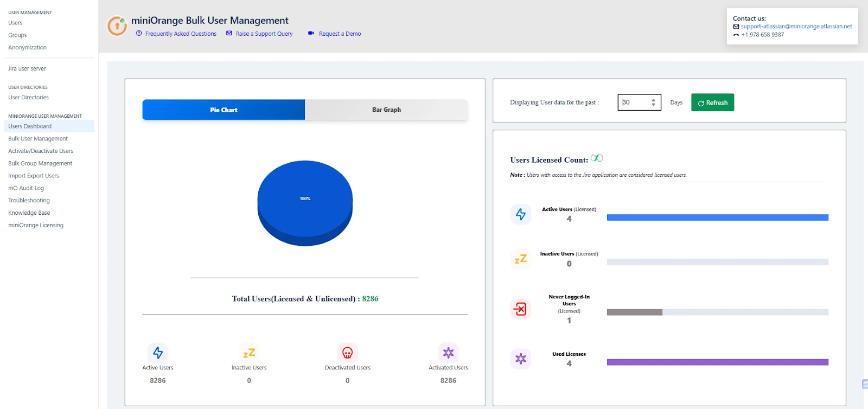The width and height of the screenshot is (868, 409).
Task: Click the Request a Demo video icon
Action: [311, 33]
